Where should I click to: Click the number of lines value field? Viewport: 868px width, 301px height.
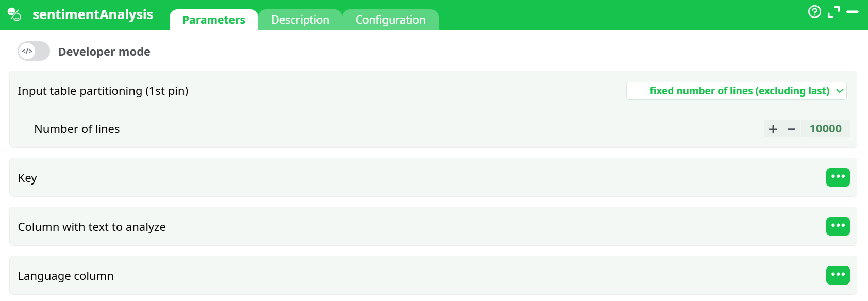tap(825, 129)
